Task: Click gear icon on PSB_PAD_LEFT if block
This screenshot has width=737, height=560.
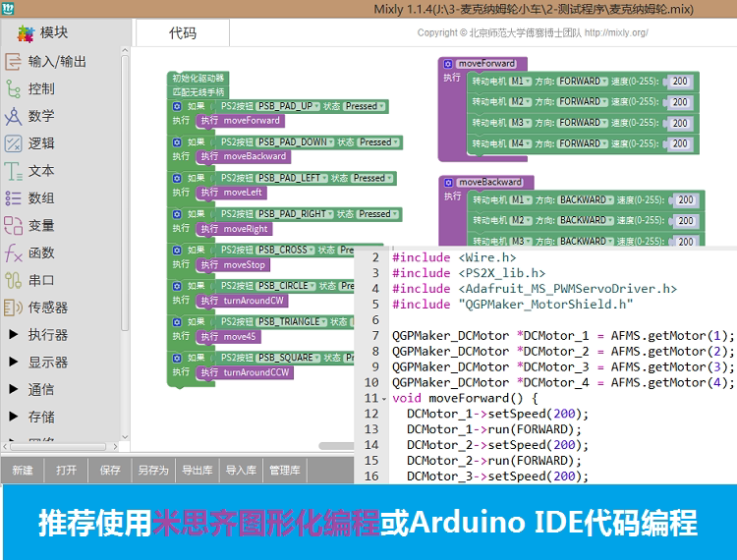Action: [177, 178]
